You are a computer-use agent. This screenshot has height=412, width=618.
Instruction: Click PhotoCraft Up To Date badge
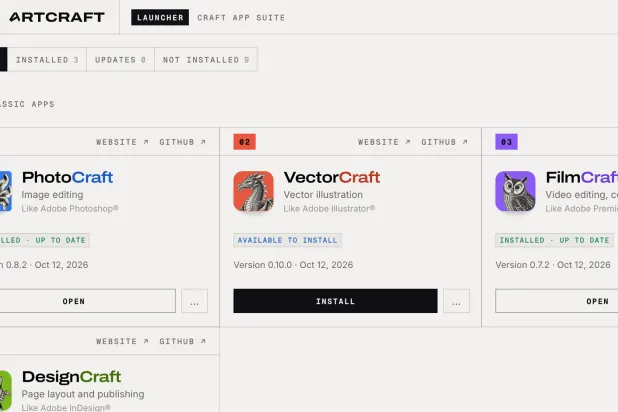pos(45,240)
